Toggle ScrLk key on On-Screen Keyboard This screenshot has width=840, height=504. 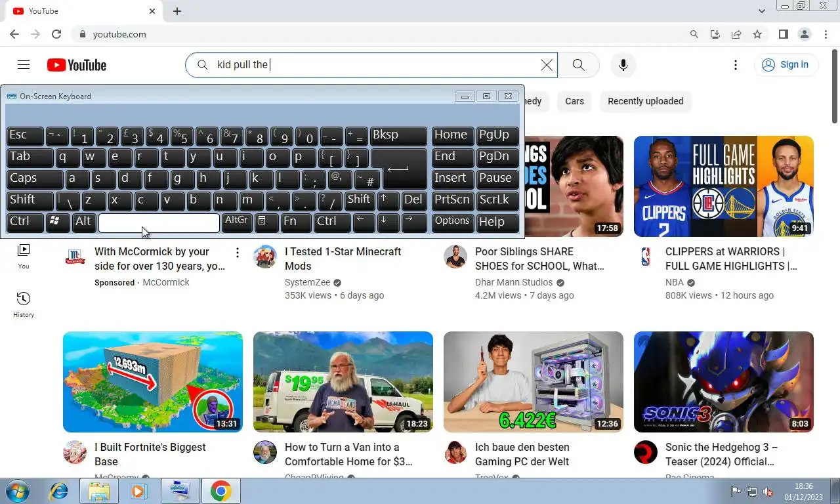(x=497, y=201)
